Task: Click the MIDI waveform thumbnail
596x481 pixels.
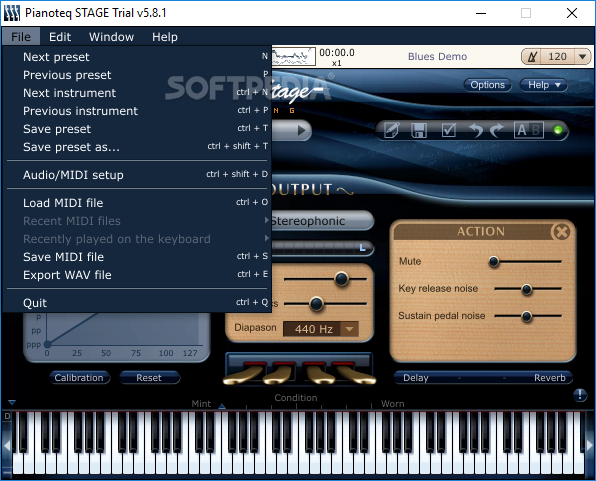Action: [293, 57]
